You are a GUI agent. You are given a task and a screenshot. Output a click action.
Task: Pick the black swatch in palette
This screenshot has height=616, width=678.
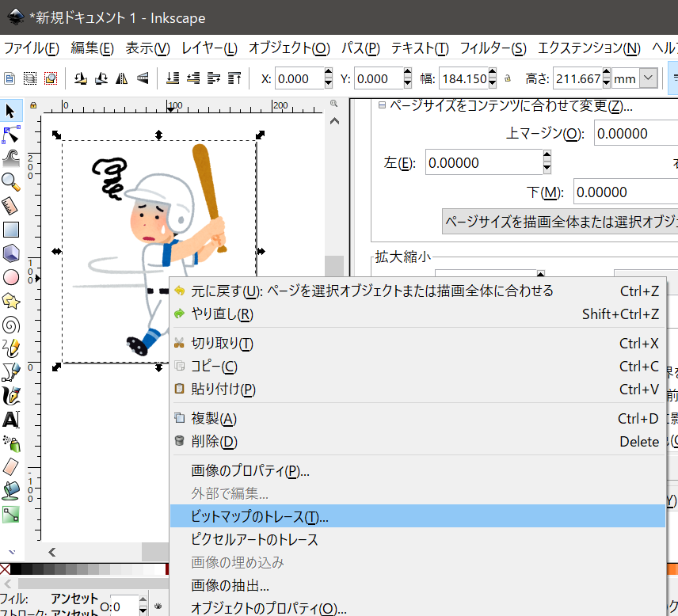[16, 568]
